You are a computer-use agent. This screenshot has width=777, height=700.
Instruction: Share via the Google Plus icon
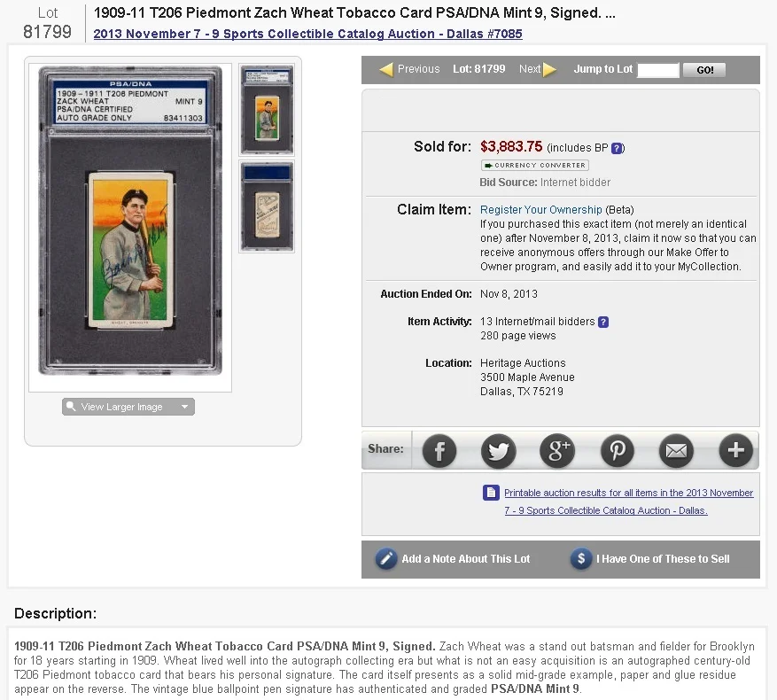pyautogui.click(x=557, y=451)
